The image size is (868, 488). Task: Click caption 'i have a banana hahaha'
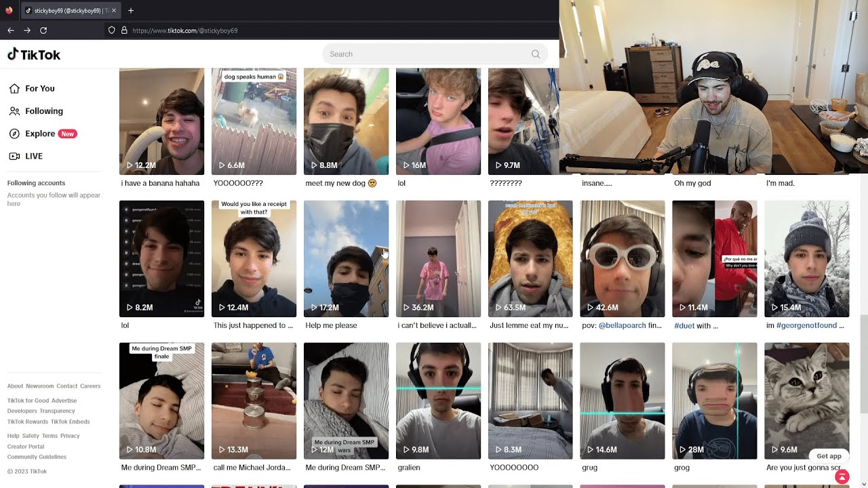[x=161, y=183]
